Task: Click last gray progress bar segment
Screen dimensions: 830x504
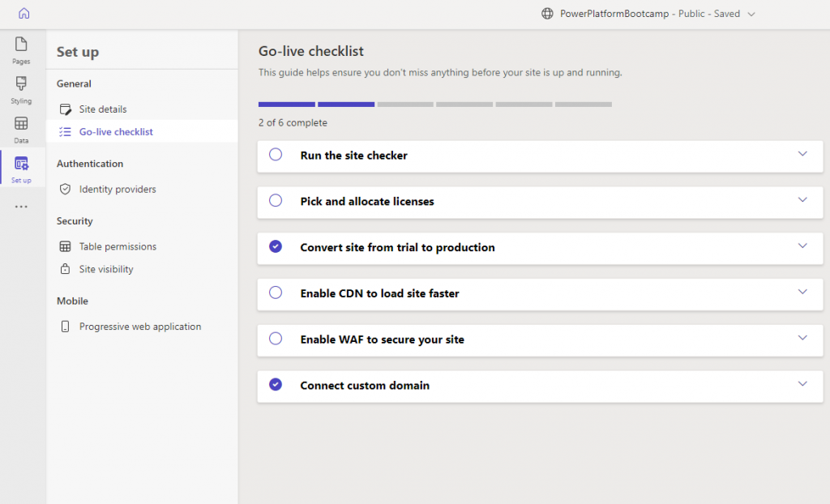Action: (584, 105)
